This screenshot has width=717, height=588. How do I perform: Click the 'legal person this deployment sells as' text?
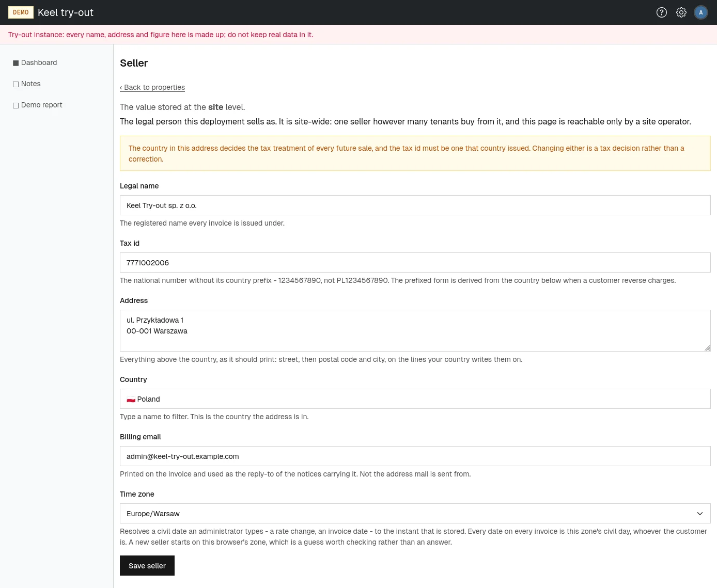coord(406,121)
